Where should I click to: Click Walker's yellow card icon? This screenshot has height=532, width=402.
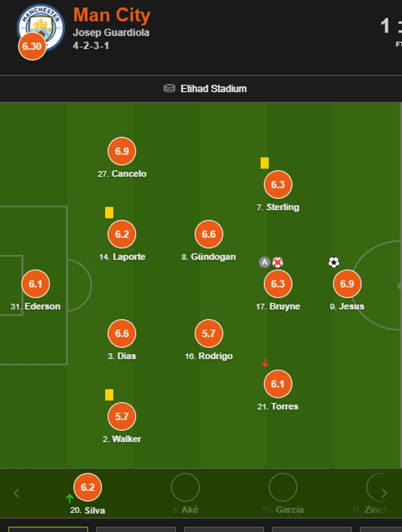109,395
